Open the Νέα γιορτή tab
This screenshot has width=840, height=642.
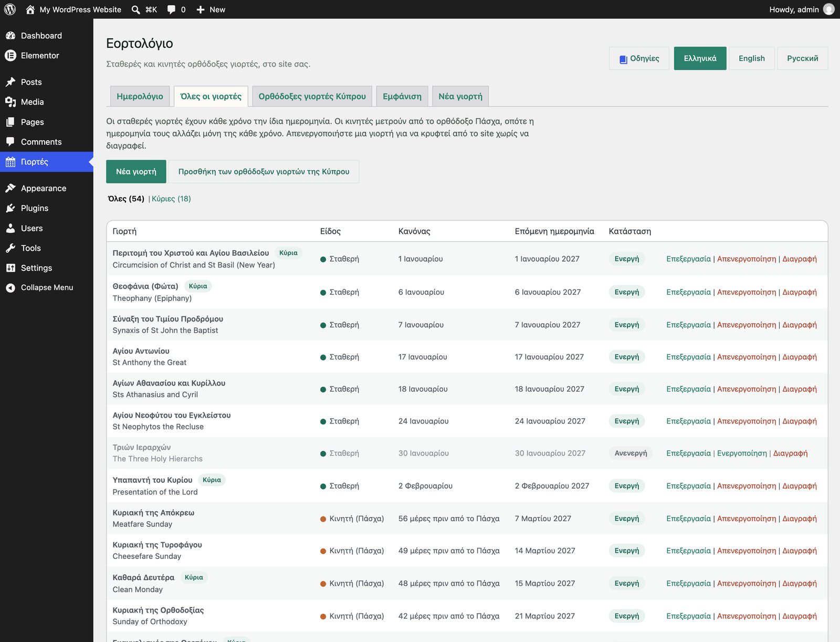coord(460,96)
